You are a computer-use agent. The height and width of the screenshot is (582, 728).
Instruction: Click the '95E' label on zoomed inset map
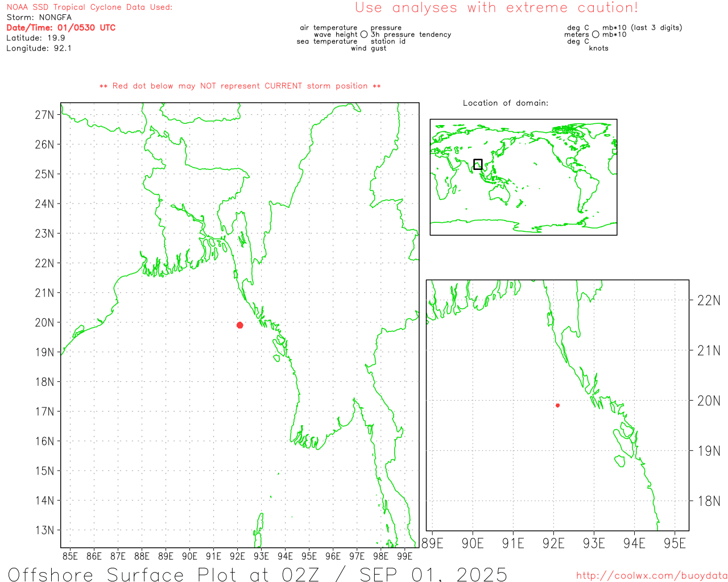pos(675,543)
